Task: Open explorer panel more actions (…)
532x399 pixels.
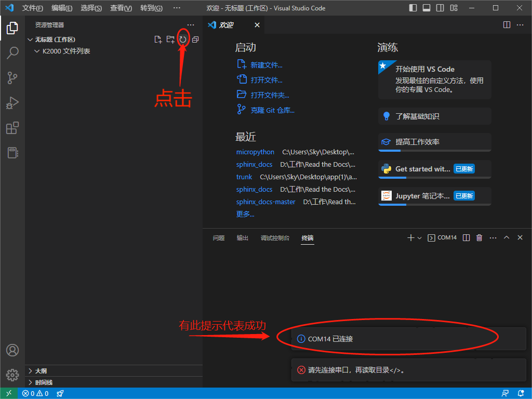Action: (191, 25)
